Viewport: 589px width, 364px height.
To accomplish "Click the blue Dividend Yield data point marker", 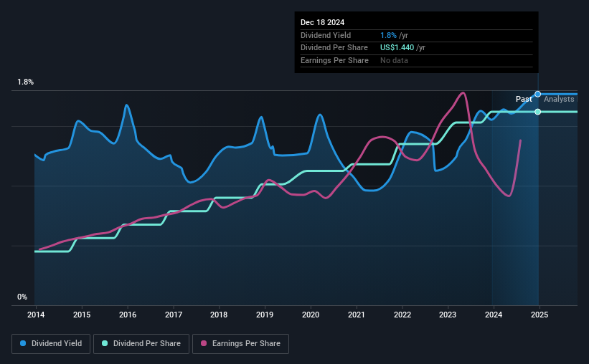I will point(538,94).
